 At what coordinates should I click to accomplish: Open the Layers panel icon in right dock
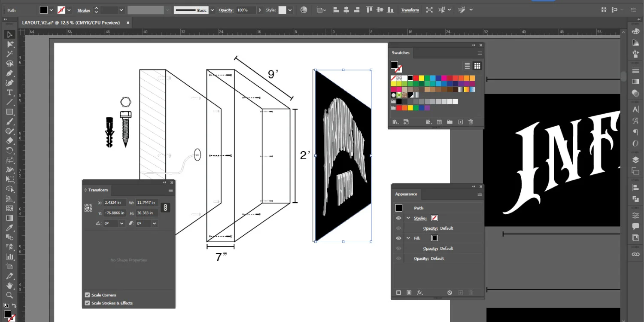(x=635, y=160)
